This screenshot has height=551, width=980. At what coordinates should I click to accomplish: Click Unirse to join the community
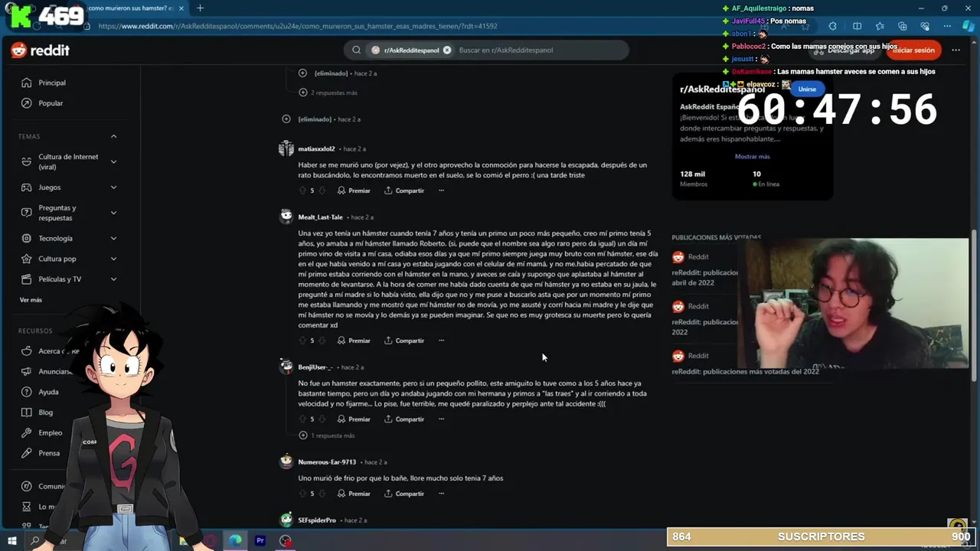point(807,89)
